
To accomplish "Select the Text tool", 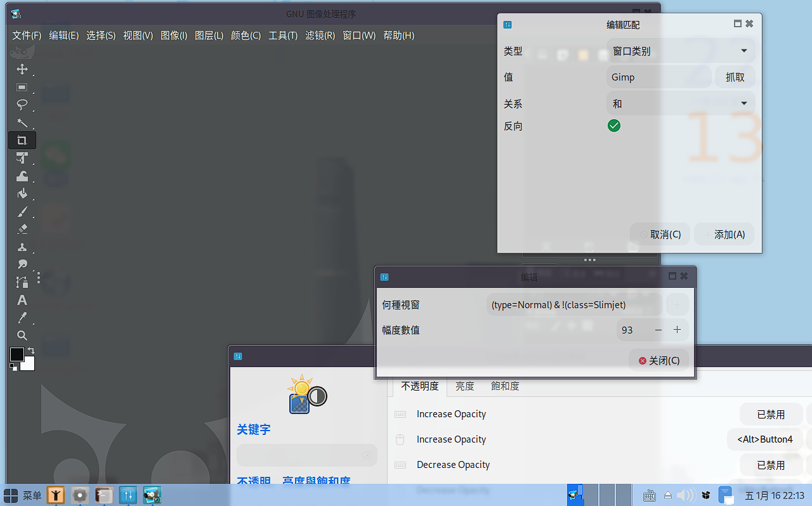I will [x=22, y=300].
